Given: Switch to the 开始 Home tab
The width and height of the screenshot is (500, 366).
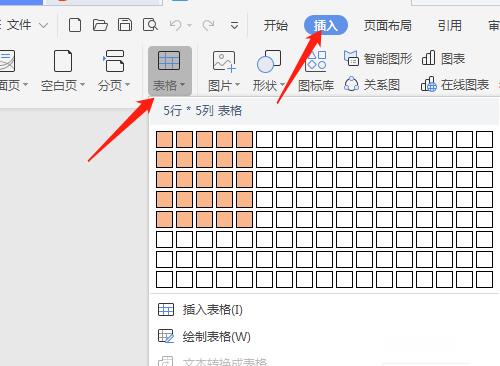Looking at the screenshot, I should (275, 25).
